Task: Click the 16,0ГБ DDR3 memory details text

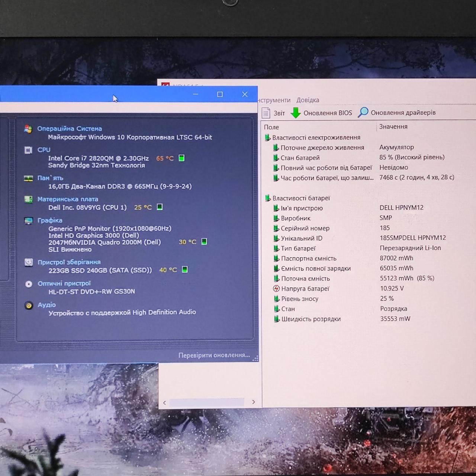Action: pyautogui.click(x=120, y=186)
